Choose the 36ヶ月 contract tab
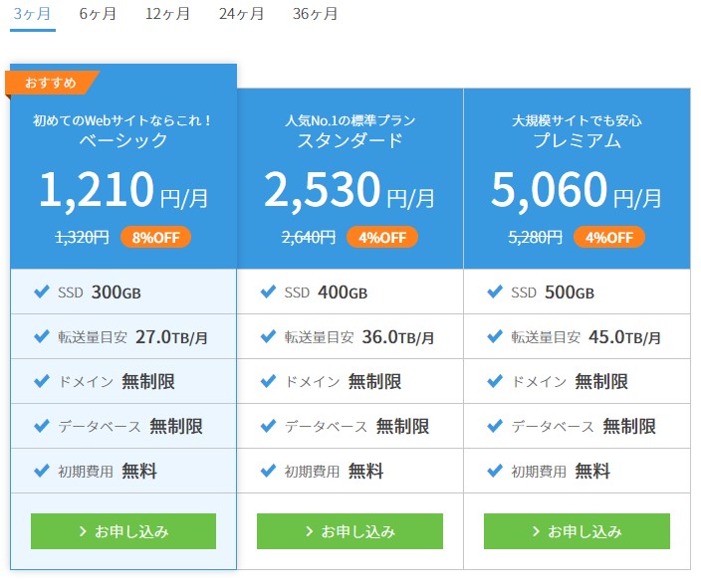The image size is (701, 588). coord(316,14)
